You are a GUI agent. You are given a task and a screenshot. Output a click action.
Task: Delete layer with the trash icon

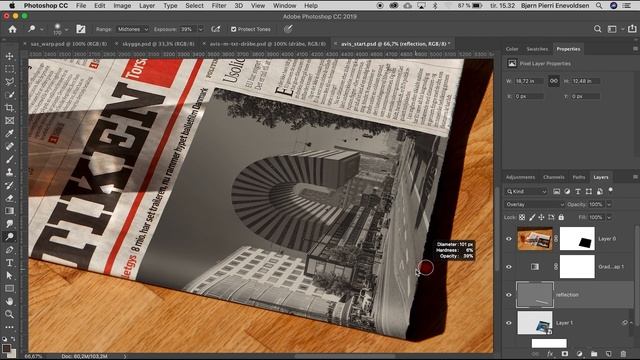point(623,354)
